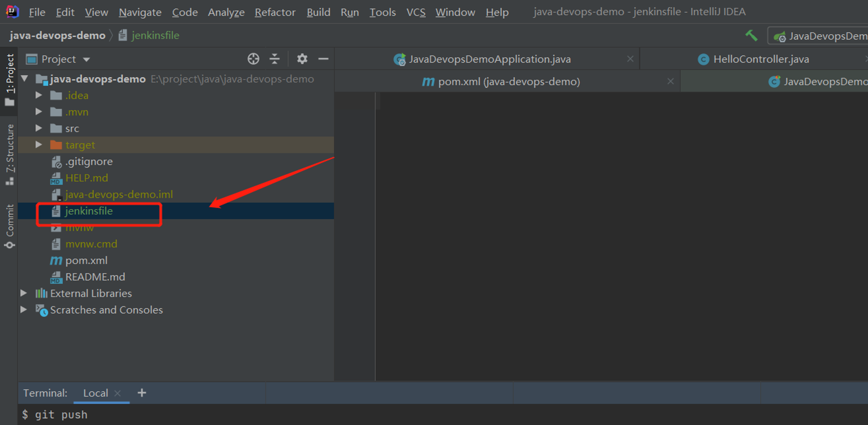Open the Window menu
Viewport: 868px width, 425px height.
(x=455, y=12)
